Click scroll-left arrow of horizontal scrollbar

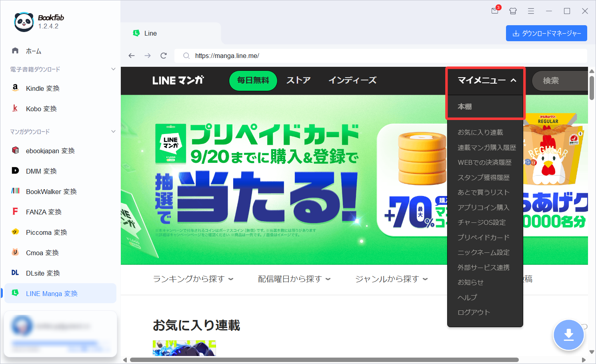tap(125, 360)
